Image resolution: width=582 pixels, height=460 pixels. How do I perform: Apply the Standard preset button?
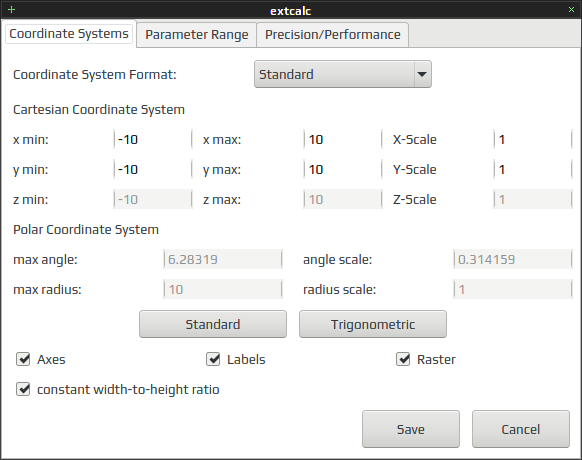(213, 324)
